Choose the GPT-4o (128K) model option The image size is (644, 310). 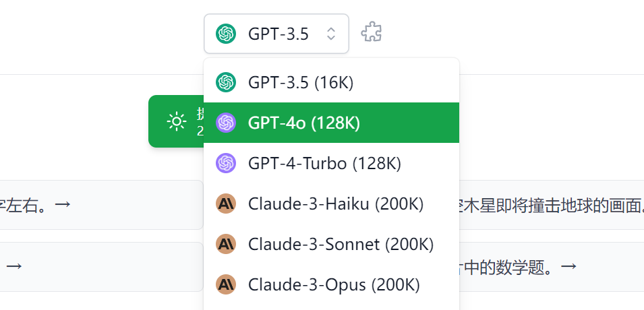click(x=332, y=123)
